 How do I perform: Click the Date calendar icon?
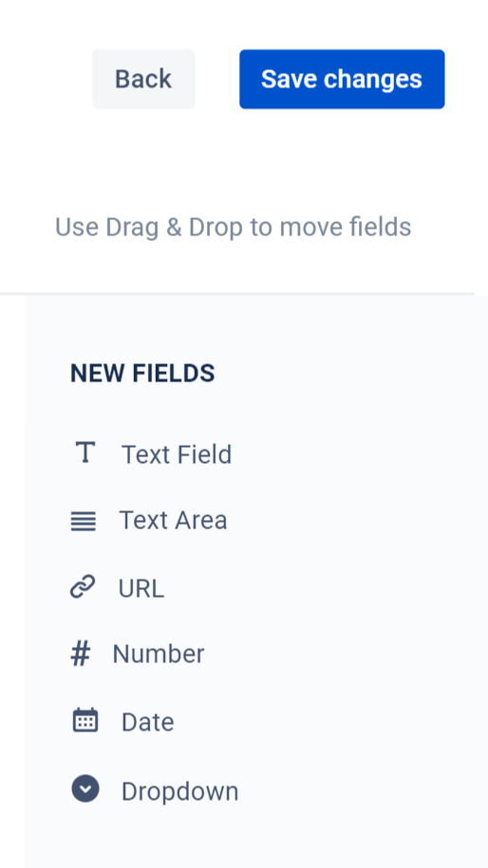point(85,720)
